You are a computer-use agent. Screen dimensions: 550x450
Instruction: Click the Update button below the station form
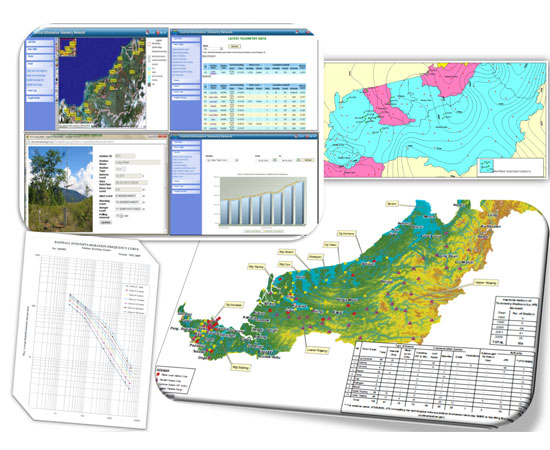(x=106, y=222)
